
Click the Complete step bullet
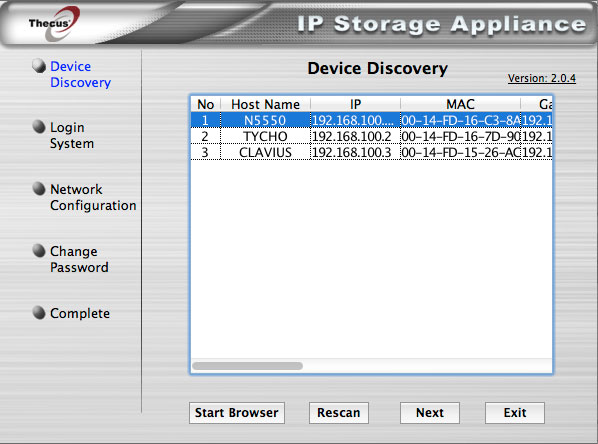[39, 312]
